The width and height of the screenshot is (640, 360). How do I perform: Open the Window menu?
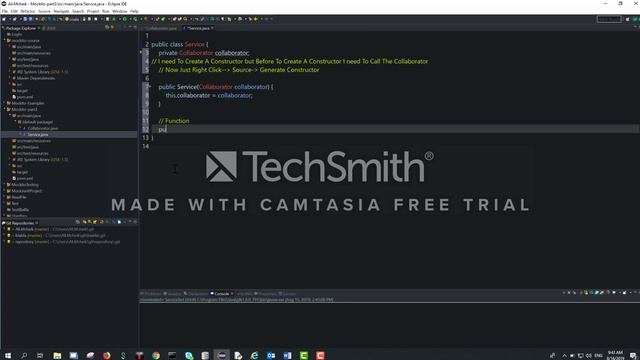coord(120,11)
